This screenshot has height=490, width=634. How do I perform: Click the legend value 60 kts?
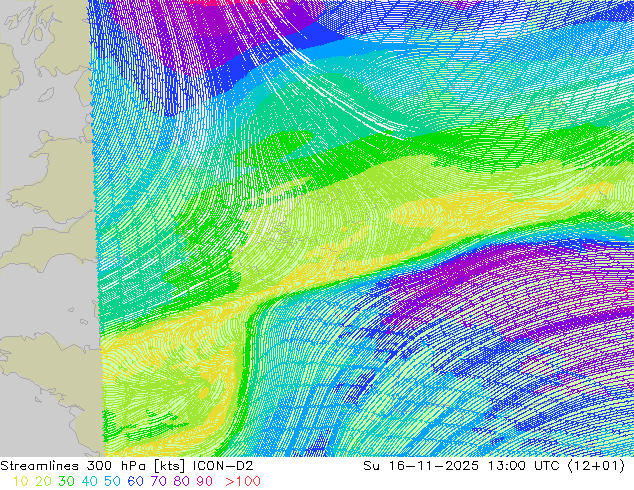click(x=135, y=481)
